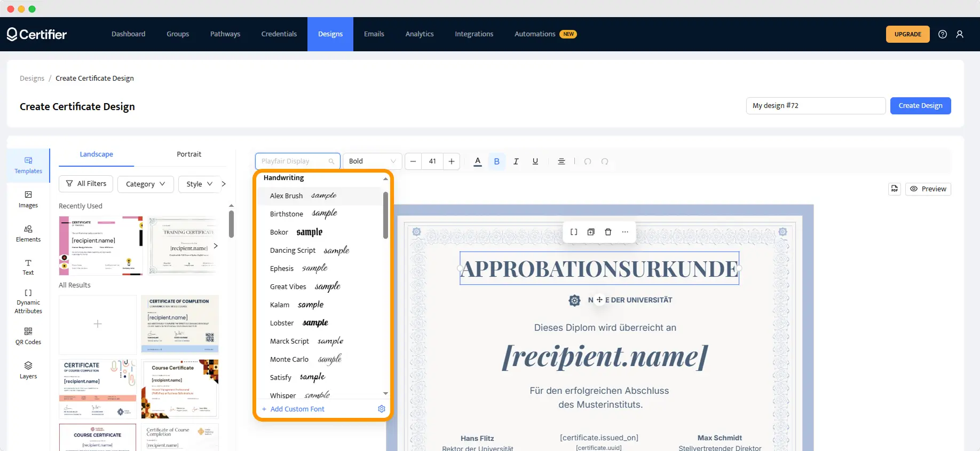Open more options ellipsis on floating toolbar

coord(625,232)
